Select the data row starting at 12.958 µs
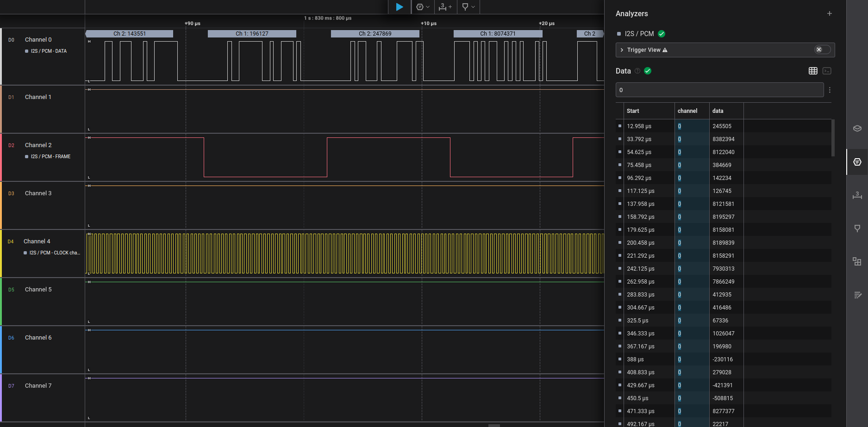Viewport: 868px width, 427px height. pyautogui.click(x=724, y=126)
